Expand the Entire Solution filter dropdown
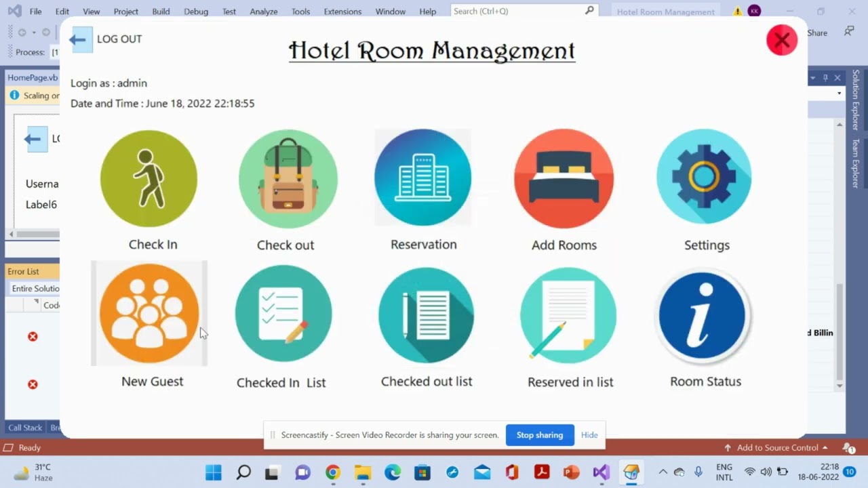Viewport: 868px width, 488px height. coord(35,288)
